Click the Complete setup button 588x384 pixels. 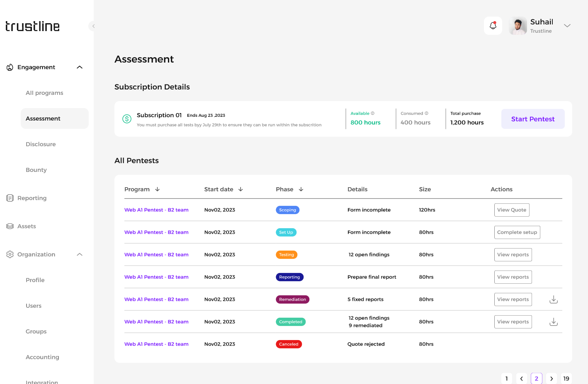pos(517,232)
